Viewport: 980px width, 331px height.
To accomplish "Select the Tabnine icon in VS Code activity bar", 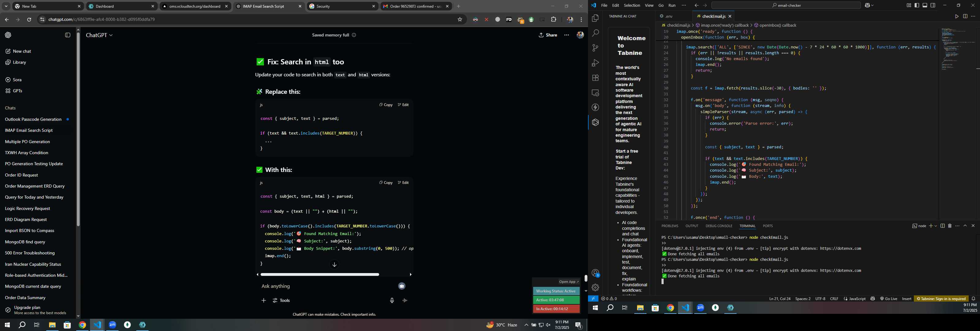I will (x=595, y=122).
